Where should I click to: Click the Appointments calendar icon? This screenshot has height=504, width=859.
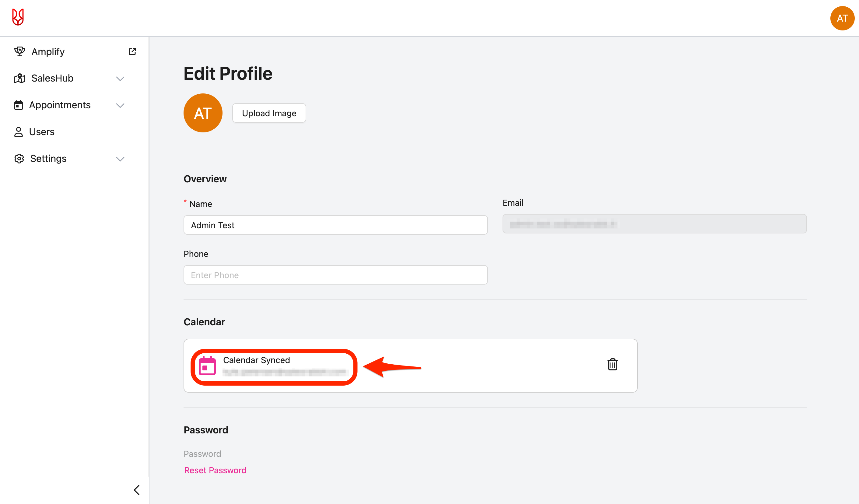[18, 105]
